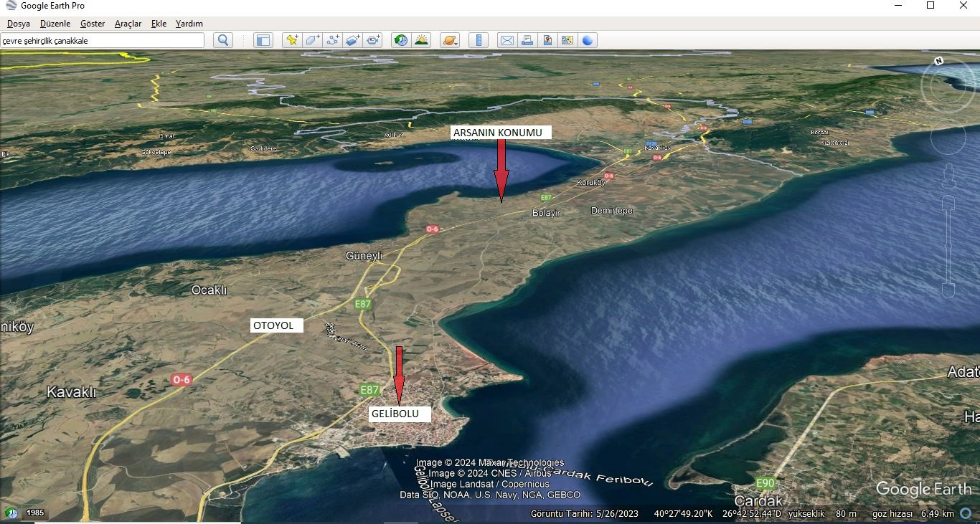Open the Dosya menu
The image size is (980, 524).
pyautogui.click(x=19, y=24)
